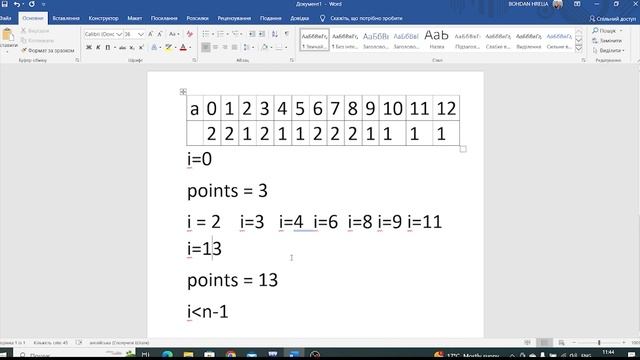Switch to the Layout tab
This screenshot has width=640, height=360.
coord(134,18)
